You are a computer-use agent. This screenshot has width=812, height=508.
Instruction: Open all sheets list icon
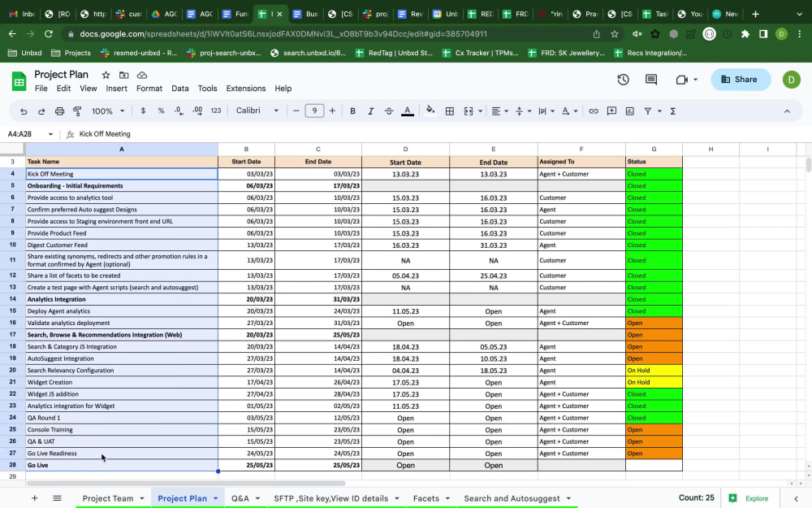coord(57,498)
